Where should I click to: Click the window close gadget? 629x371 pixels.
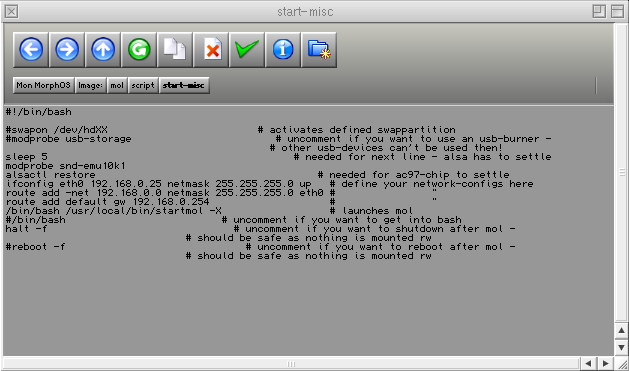coord(11,11)
